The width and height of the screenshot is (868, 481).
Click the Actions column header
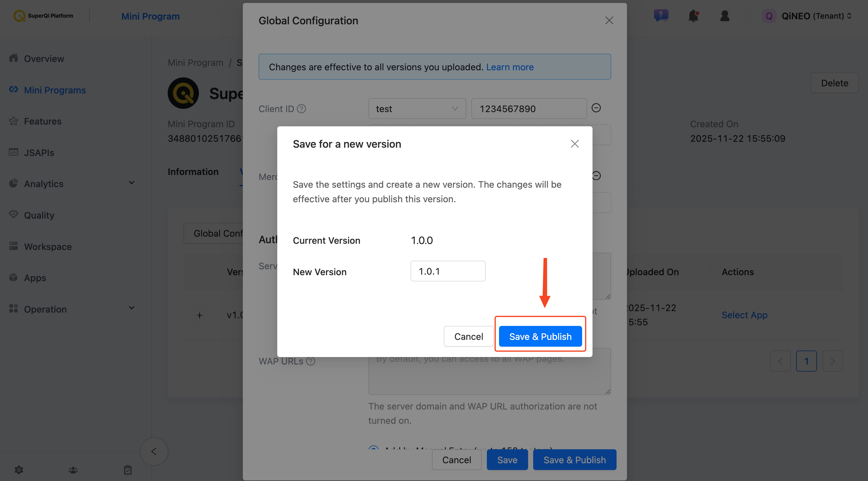click(738, 272)
